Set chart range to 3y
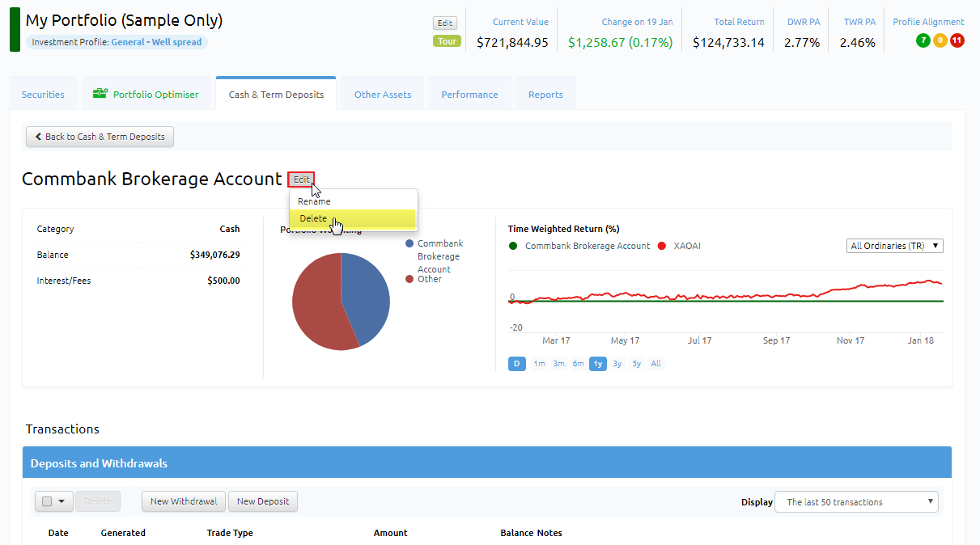 617,364
